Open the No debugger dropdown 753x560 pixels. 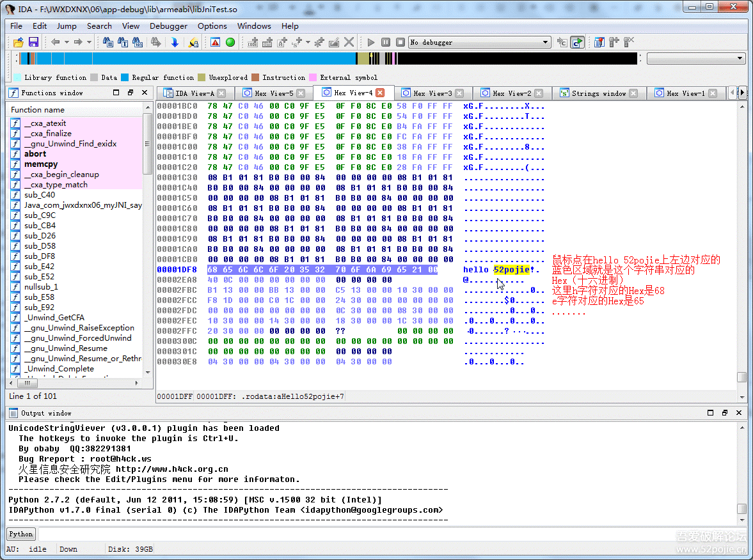(x=480, y=42)
